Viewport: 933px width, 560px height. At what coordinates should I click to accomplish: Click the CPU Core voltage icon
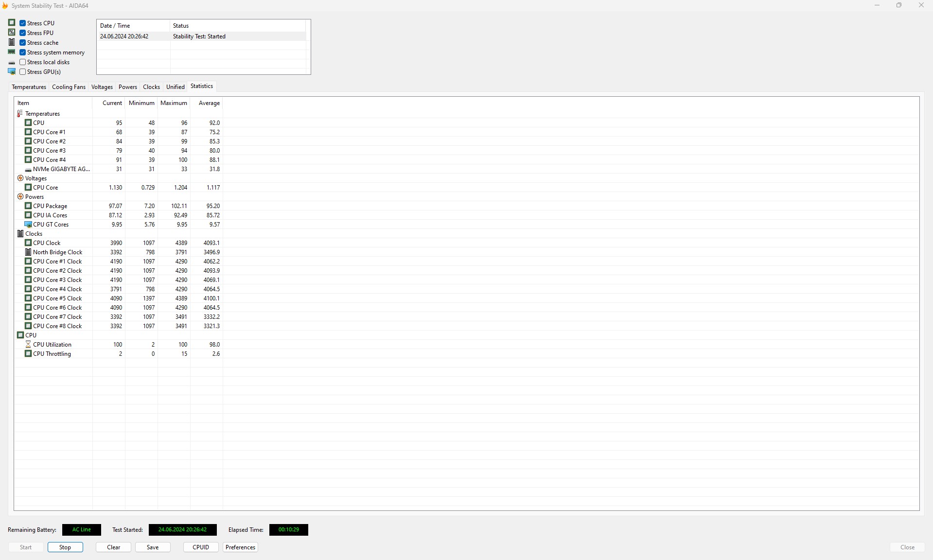point(28,188)
